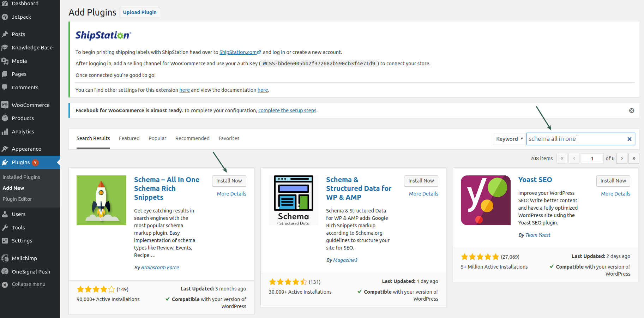Click the WCSS auth key code
Image resolution: width=644 pixels, height=318 pixels.
pyautogui.click(x=319, y=64)
